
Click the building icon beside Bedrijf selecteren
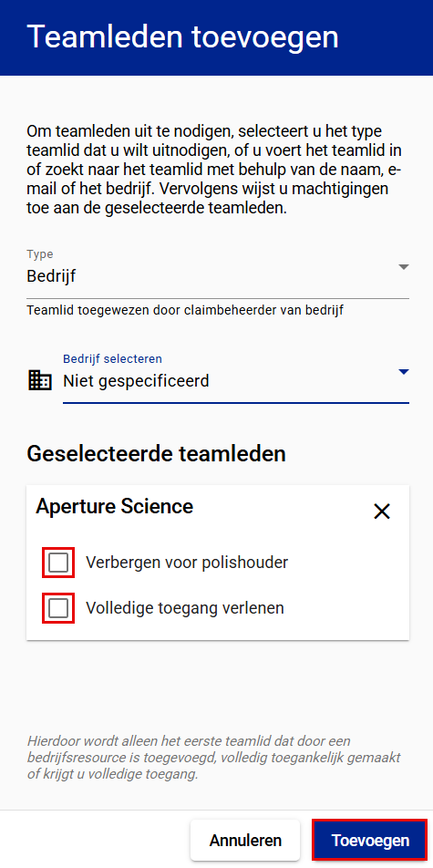click(x=40, y=381)
